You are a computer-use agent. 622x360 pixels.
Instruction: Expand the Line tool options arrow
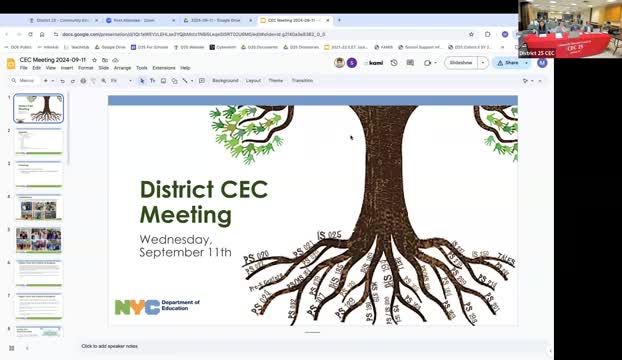[192, 81]
